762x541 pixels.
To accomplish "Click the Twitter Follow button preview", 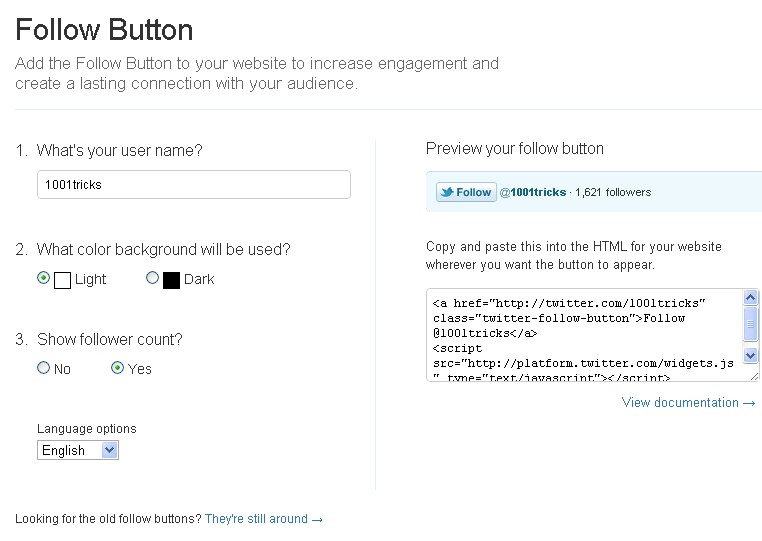I will click(466, 192).
